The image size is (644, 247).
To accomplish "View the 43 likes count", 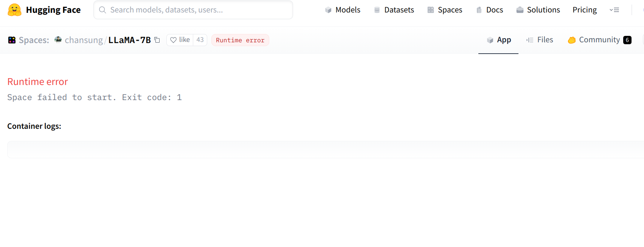I will pos(200,40).
